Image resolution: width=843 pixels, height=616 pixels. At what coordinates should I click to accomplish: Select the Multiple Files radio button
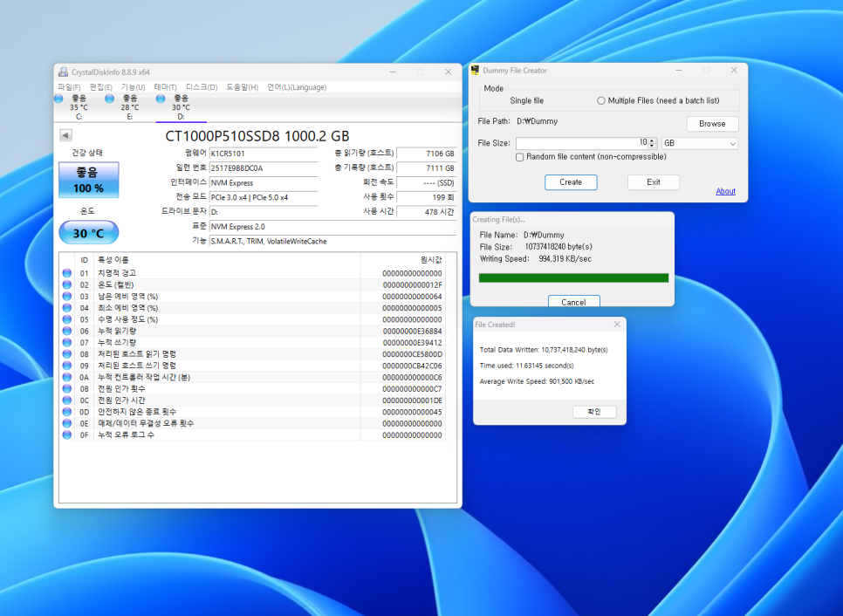click(601, 100)
